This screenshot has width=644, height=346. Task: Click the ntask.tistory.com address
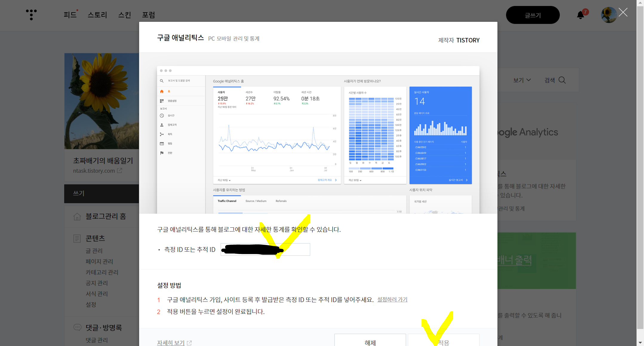click(94, 171)
